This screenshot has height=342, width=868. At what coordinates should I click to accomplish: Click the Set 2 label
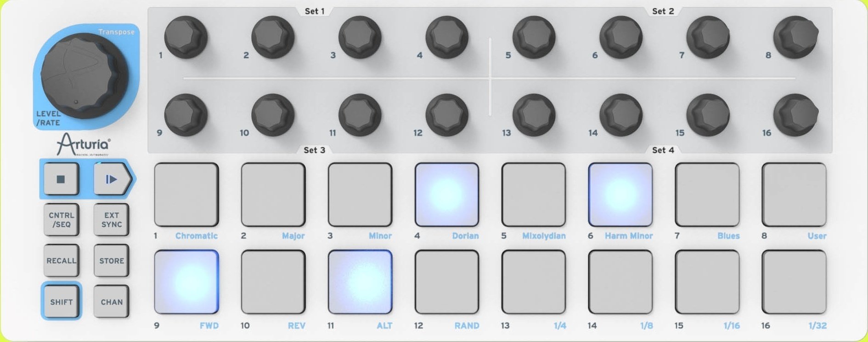(663, 11)
